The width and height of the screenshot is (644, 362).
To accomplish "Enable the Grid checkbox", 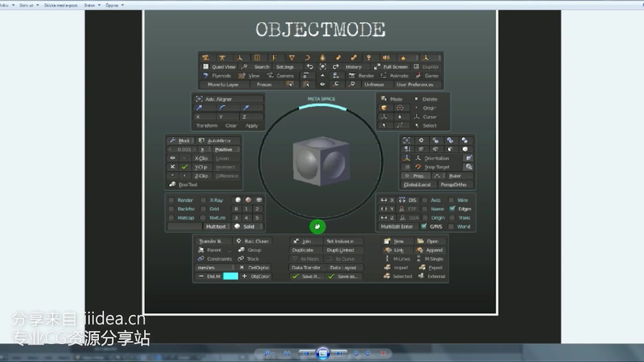I will (x=203, y=209).
